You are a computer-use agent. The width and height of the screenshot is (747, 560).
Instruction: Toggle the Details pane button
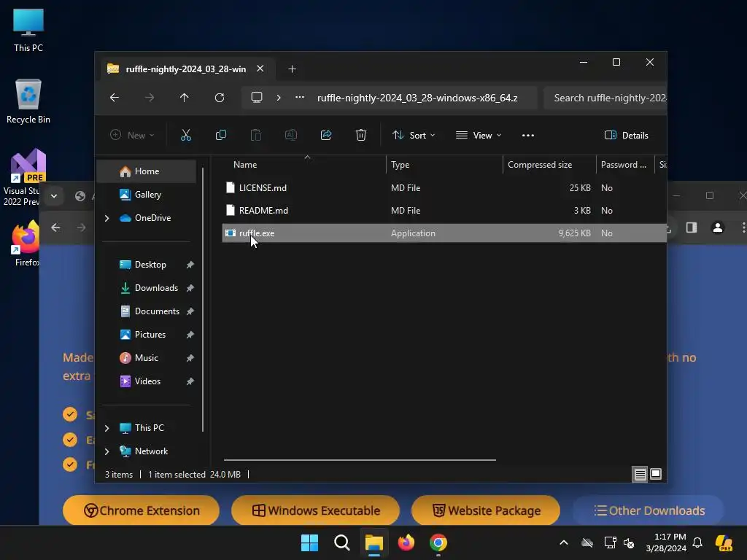pyautogui.click(x=627, y=135)
